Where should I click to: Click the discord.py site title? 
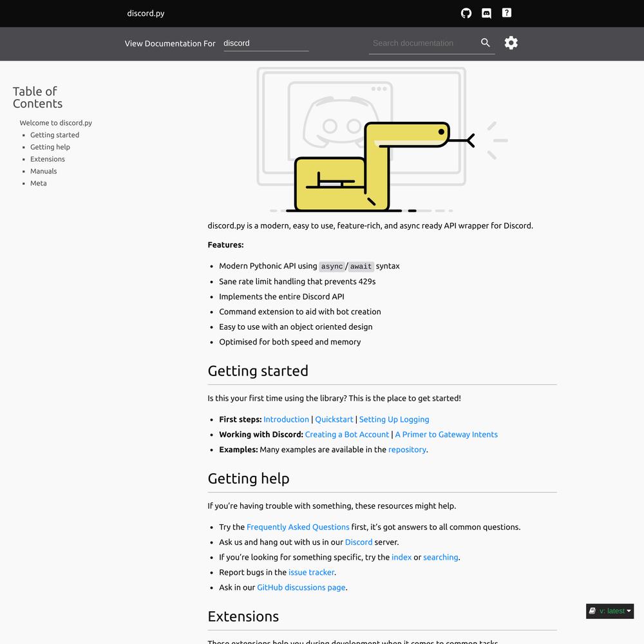[146, 13]
